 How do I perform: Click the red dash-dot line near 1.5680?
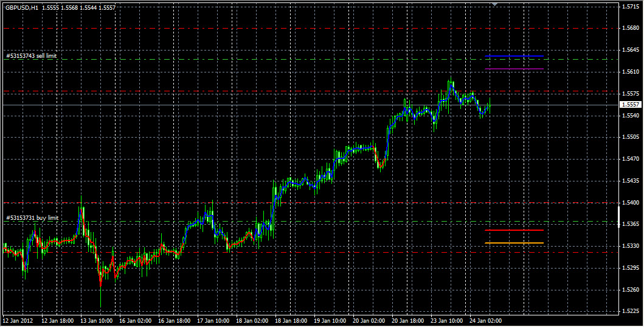tap(311, 29)
